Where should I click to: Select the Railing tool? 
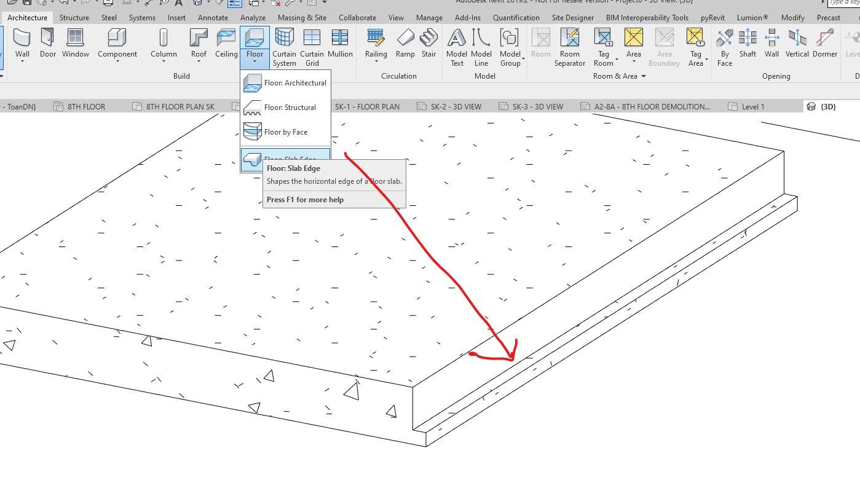point(375,43)
